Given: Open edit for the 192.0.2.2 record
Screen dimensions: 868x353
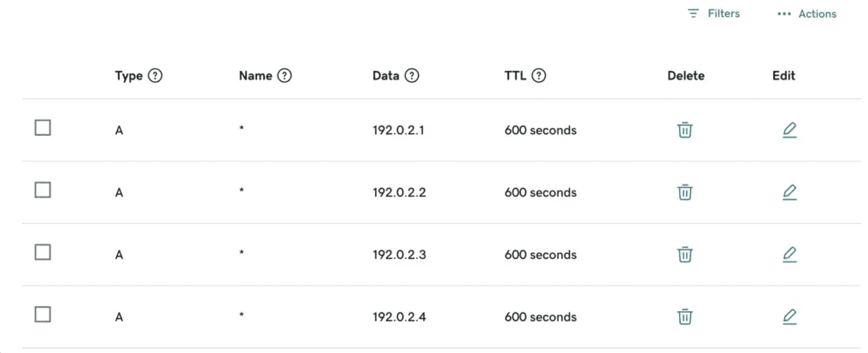Looking at the screenshot, I should 789,192.
